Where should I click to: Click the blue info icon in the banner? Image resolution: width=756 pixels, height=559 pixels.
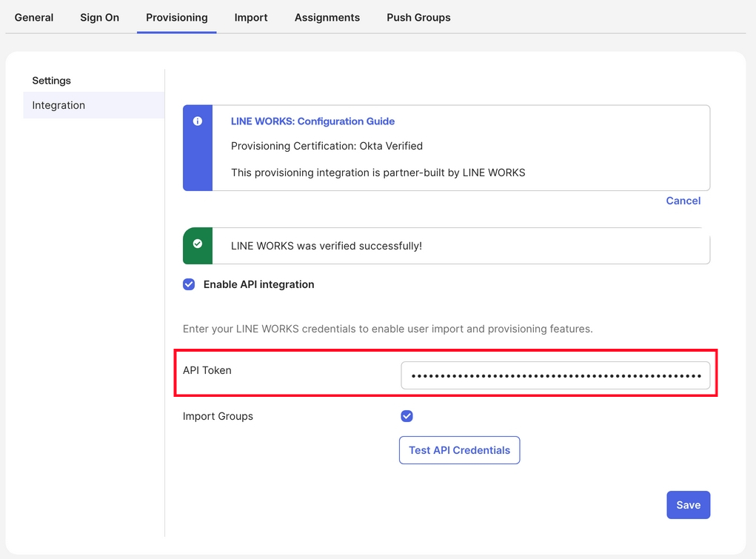point(198,121)
